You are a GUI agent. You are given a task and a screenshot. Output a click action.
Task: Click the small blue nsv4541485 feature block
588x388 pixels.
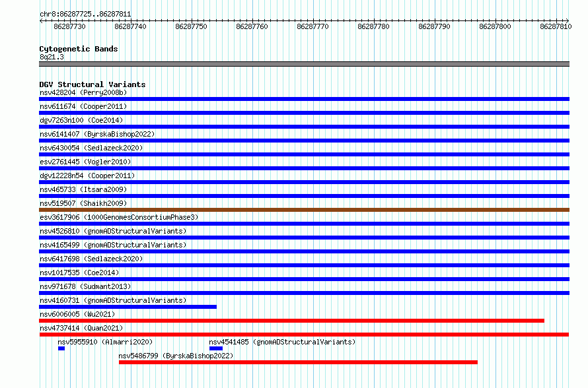216,348
